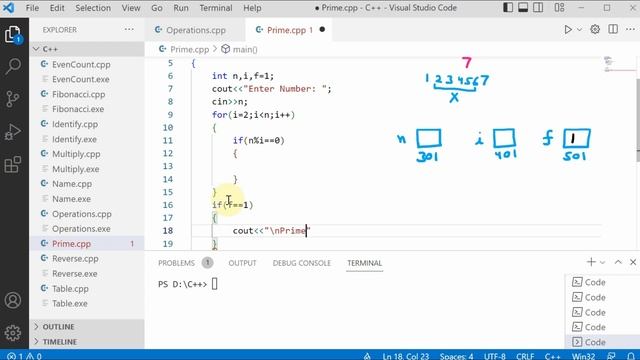The width and height of the screenshot is (640, 360).
Task: Toggle the panel layout icon
Action: point(523,7)
